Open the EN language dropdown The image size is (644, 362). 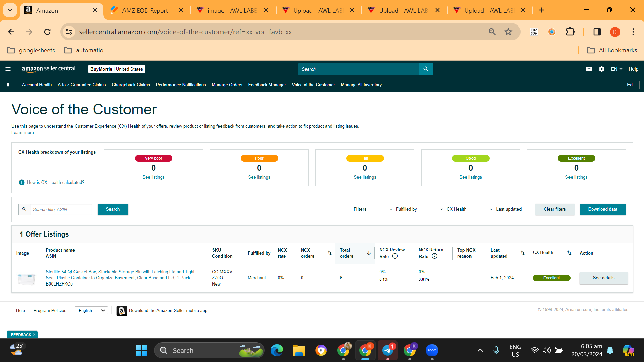click(x=616, y=69)
